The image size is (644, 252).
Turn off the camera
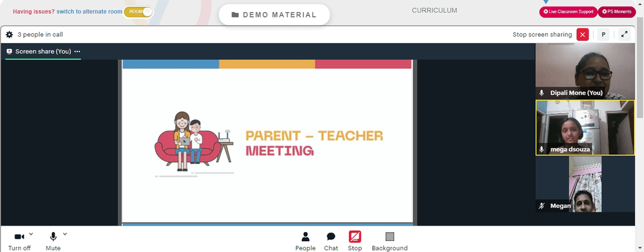pyautogui.click(x=19, y=241)
